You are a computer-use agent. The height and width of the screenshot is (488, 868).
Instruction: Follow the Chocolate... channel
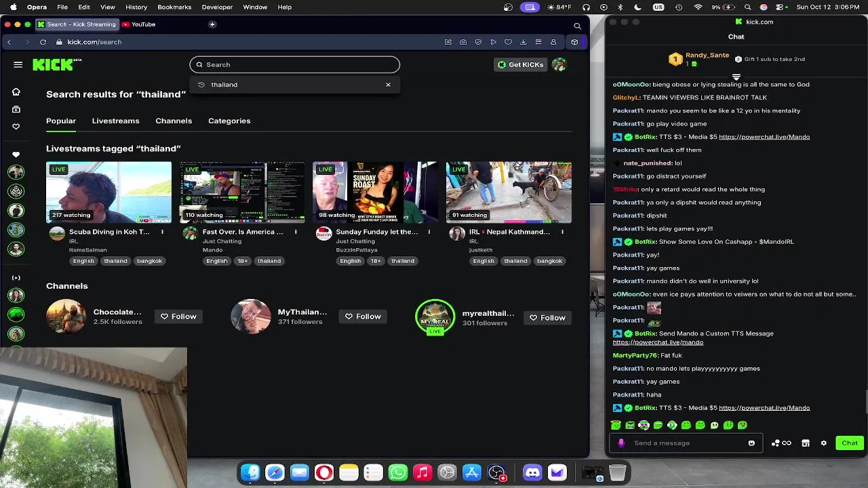pyautogui.click(x=178, y=317)
